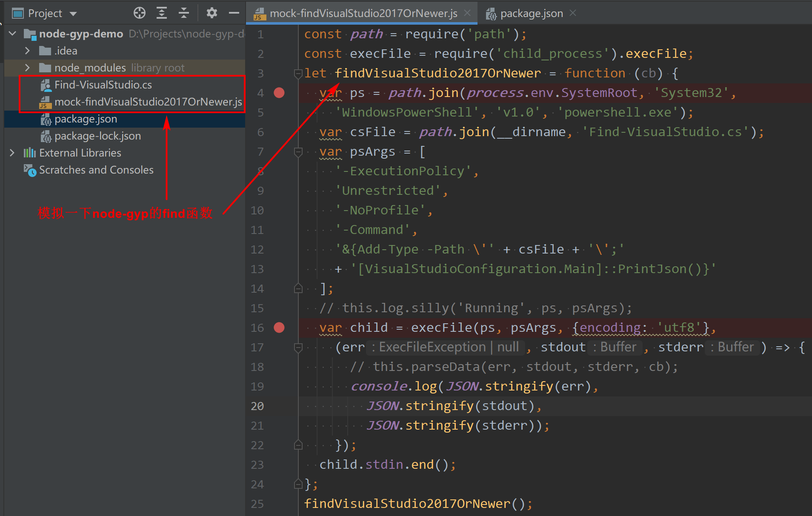Expand the .idea folder

coord(28,51)
